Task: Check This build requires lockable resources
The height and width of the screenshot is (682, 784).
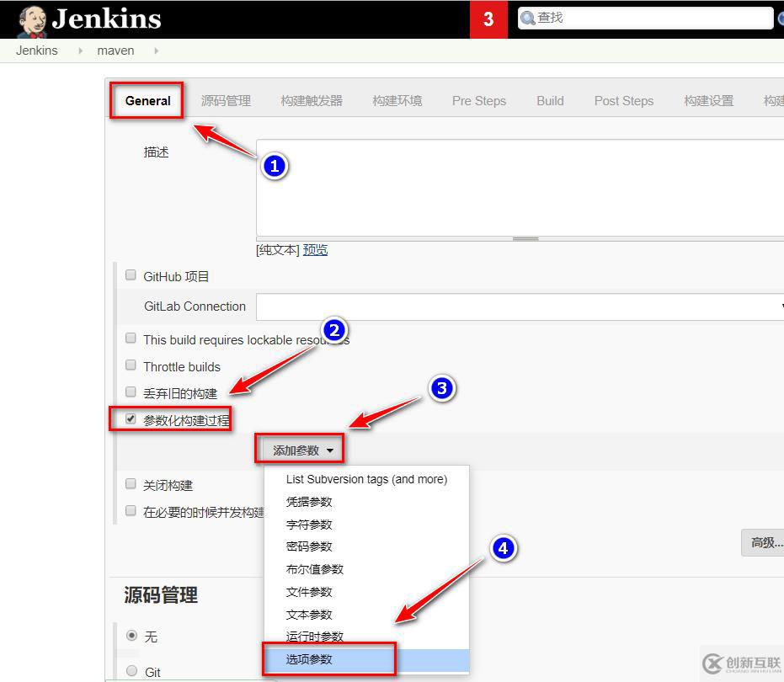Action: click(x=131, y=338)
